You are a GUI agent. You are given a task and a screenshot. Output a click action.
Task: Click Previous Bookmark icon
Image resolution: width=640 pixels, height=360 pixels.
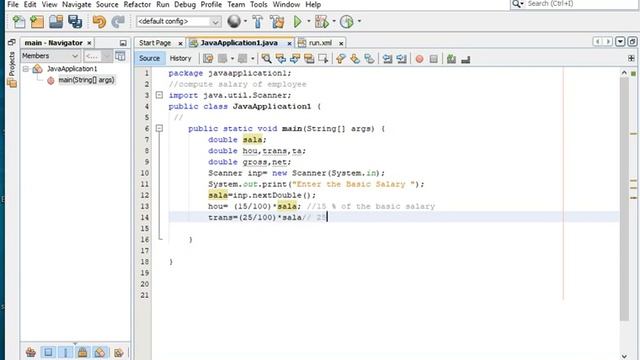pyautogui.click(x=340, y=59)
